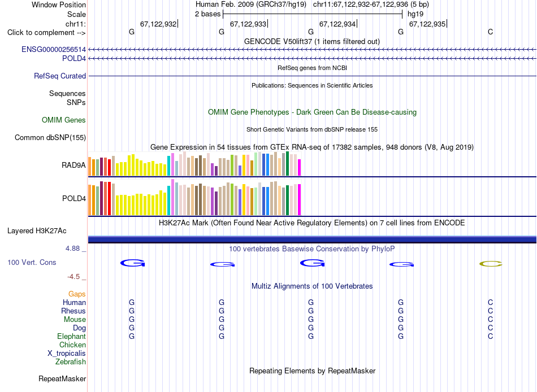This screenshot has width=537, height=392.
Task: Click the RAD9A expression row label
Action: tap(73, 165)
